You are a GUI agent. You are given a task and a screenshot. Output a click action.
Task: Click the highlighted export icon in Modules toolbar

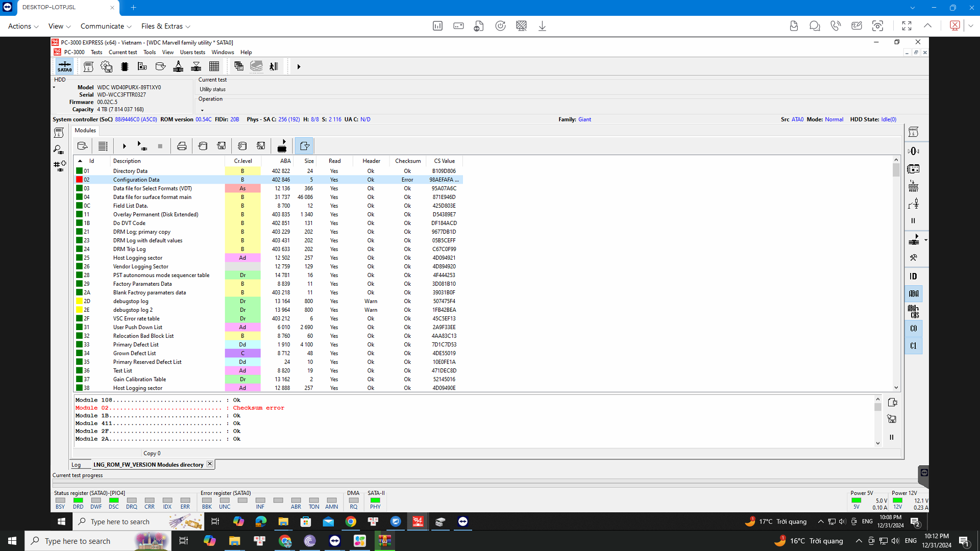[x=305, y=146]
